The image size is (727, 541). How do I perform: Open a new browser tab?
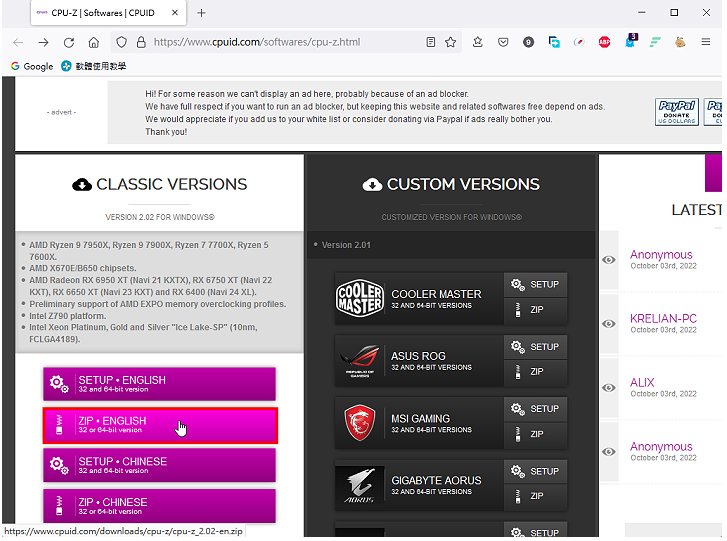[201, 13]
